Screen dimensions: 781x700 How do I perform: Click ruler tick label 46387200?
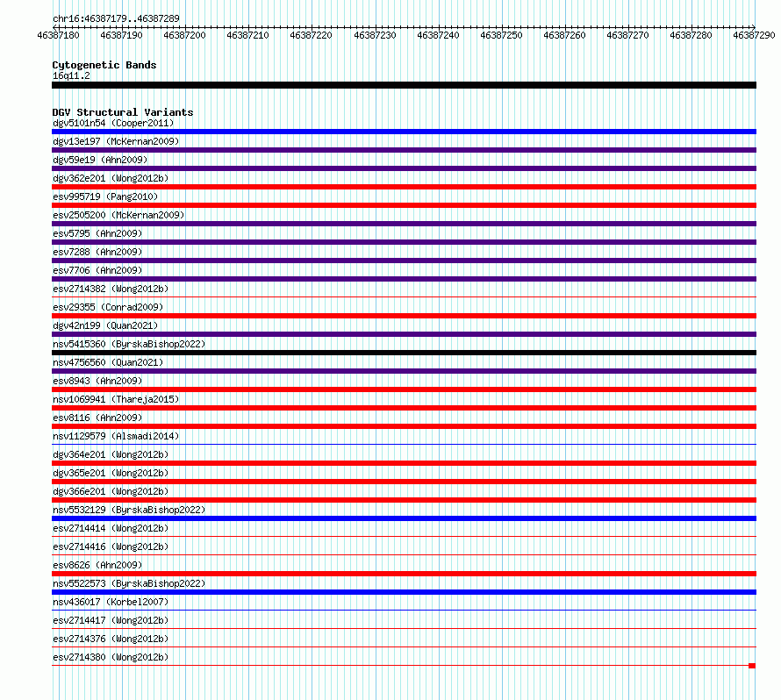coord(185,35)
